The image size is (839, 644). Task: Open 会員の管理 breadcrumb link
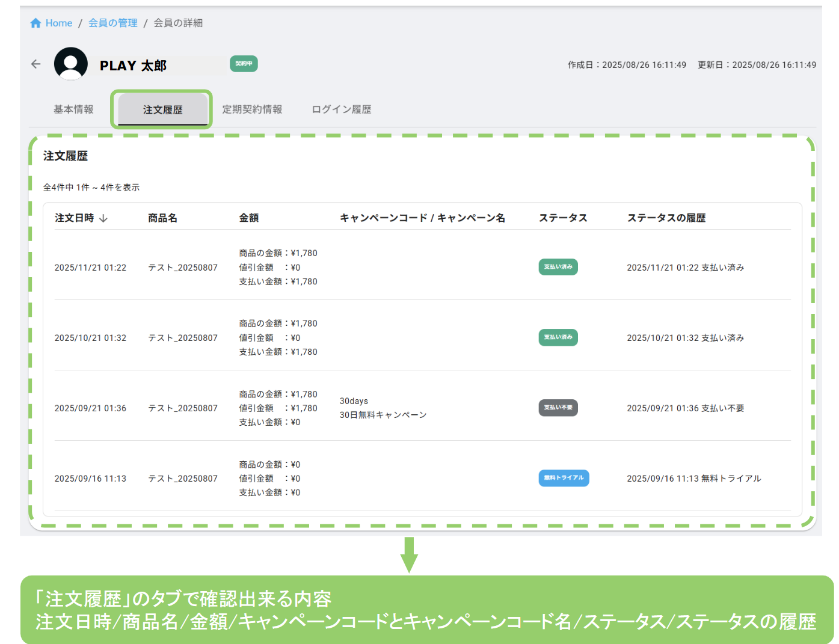[112, 23]
